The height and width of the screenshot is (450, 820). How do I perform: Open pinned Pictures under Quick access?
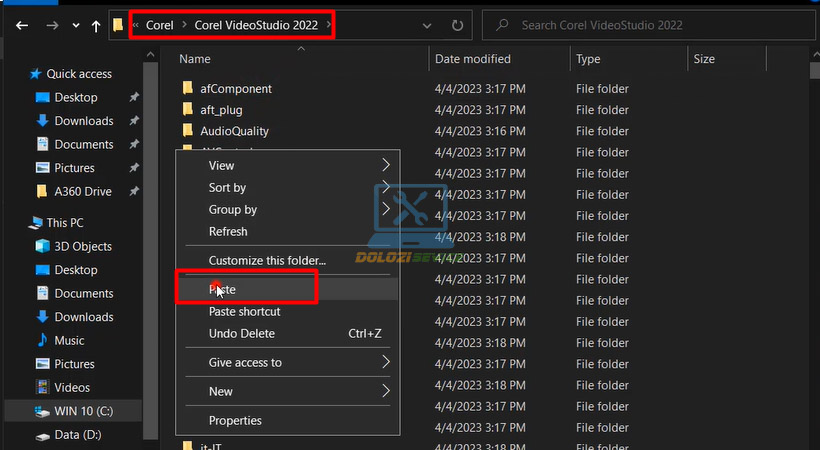[x=74, y=168]
